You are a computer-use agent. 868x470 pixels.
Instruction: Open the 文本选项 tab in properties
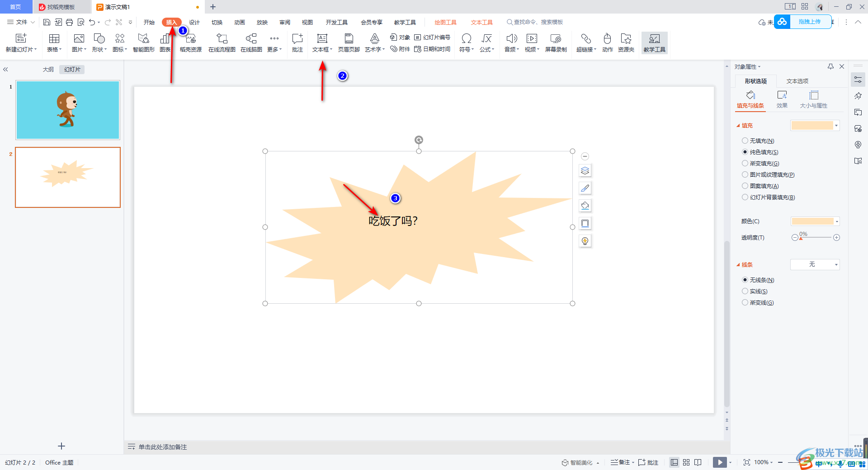point(797,81)
